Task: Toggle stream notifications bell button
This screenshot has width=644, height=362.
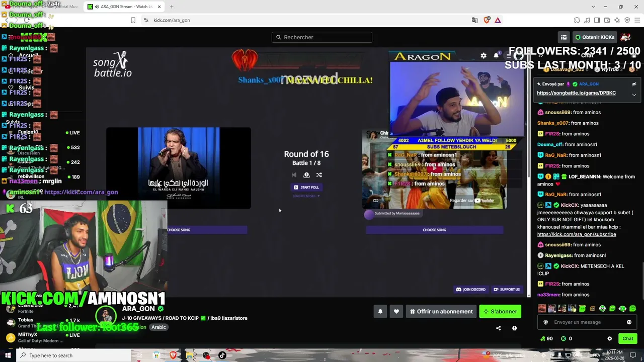Action: click(380, 312)
